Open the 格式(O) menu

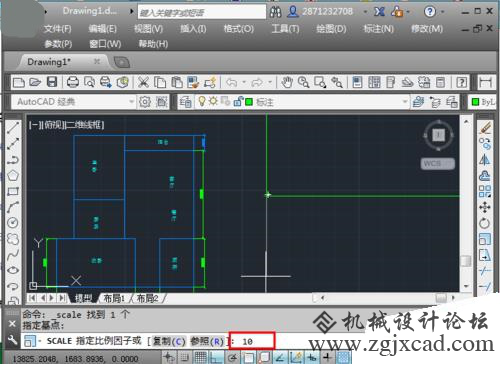coord(239,29)
